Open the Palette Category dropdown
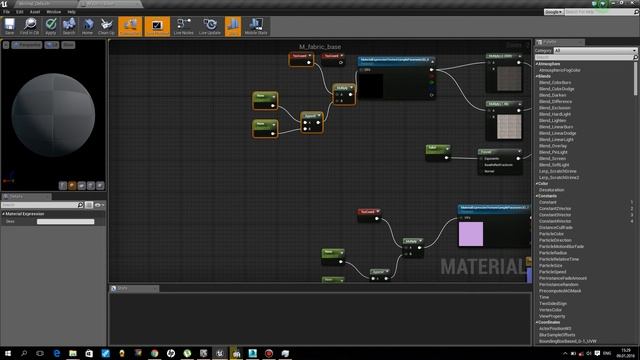This screenshot has height=360, width=640. coord(595,51)
